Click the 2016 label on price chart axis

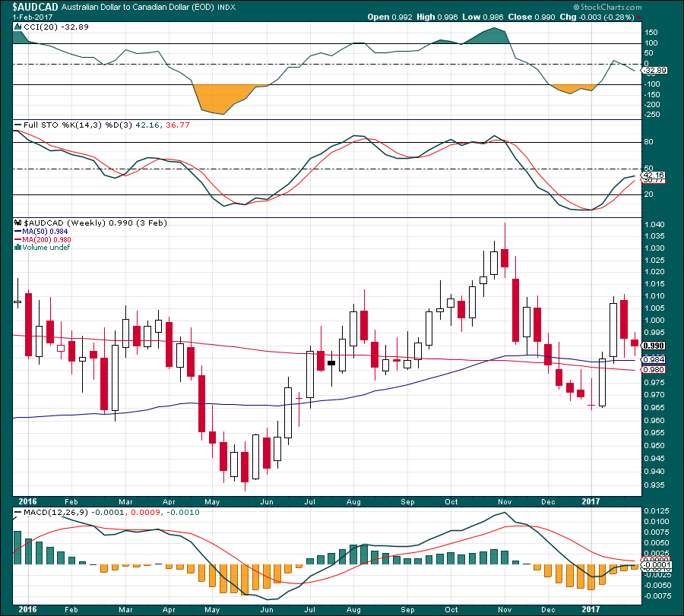[27, 501]
